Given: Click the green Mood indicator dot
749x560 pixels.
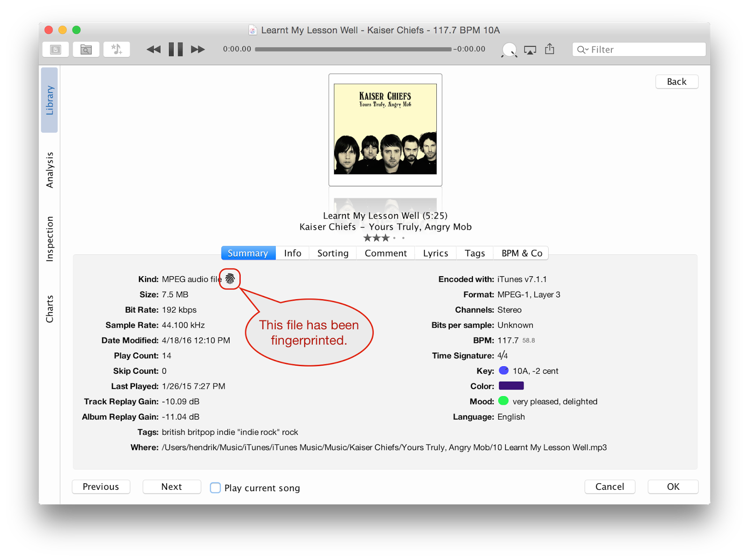Looking at the screenshot, I should [x=504, y=401].
